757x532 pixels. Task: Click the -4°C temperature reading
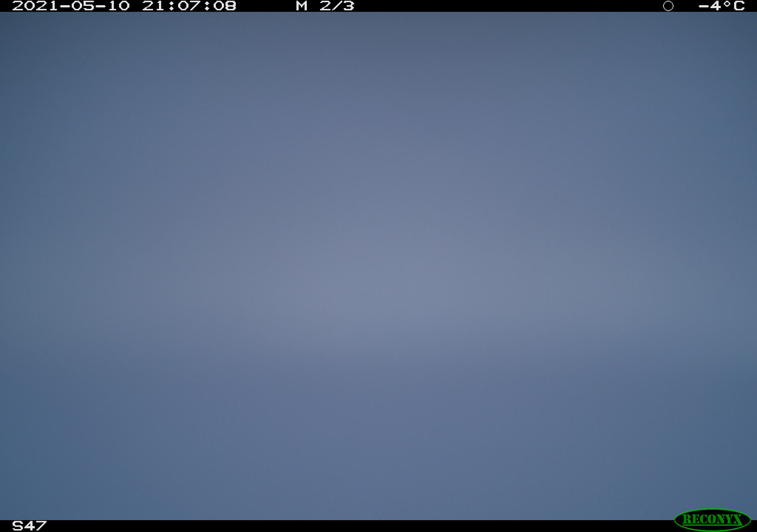tap(722, 6)
